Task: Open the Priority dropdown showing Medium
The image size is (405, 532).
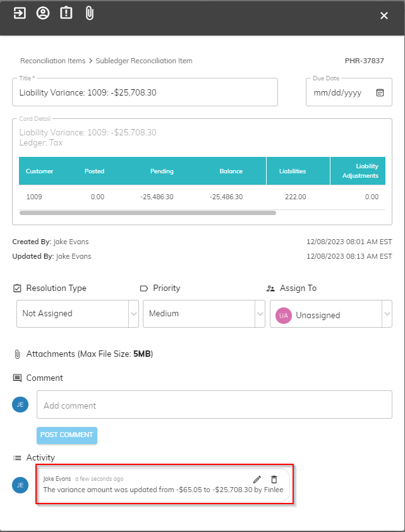Action: [x=260, y=313]
